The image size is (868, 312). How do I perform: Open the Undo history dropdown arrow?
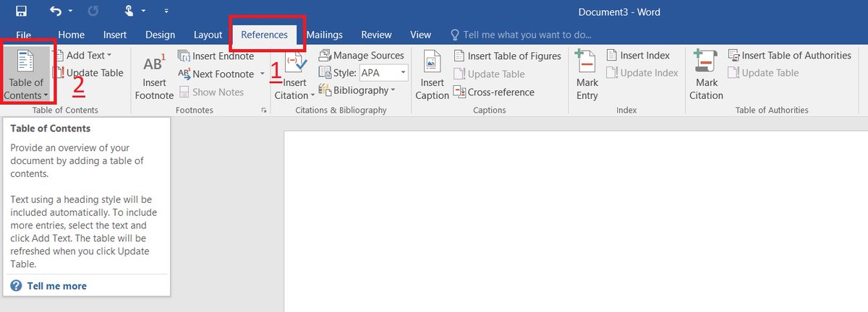point(70,12)
